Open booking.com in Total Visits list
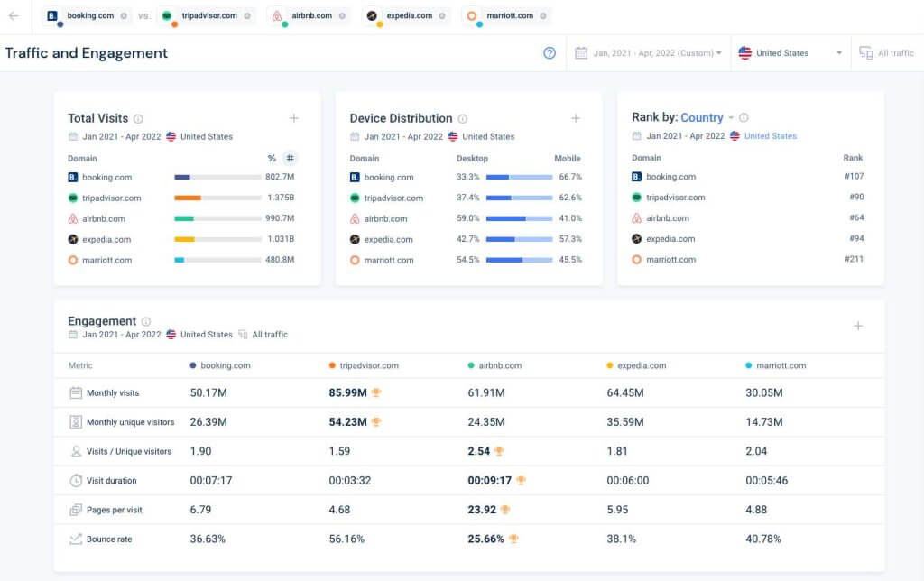Screen dimensions: 924x581 tap(106, 178)
